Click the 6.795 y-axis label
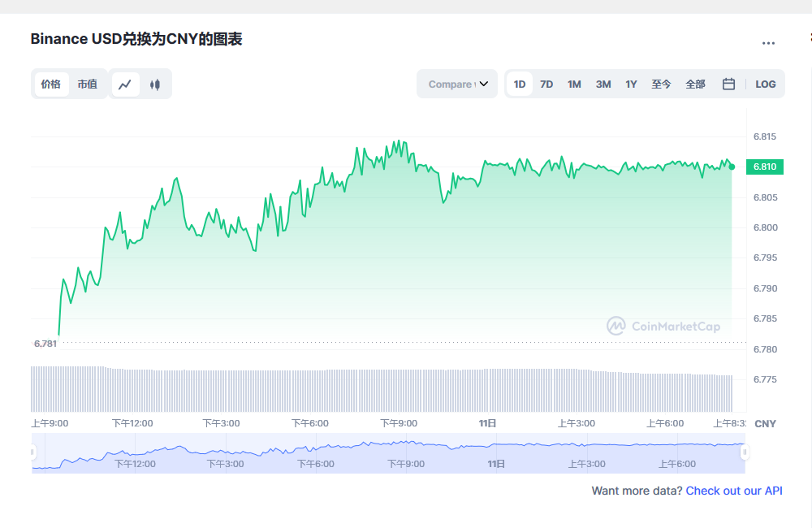Viewport: 812px width, 528px height. tap(766, 258)
